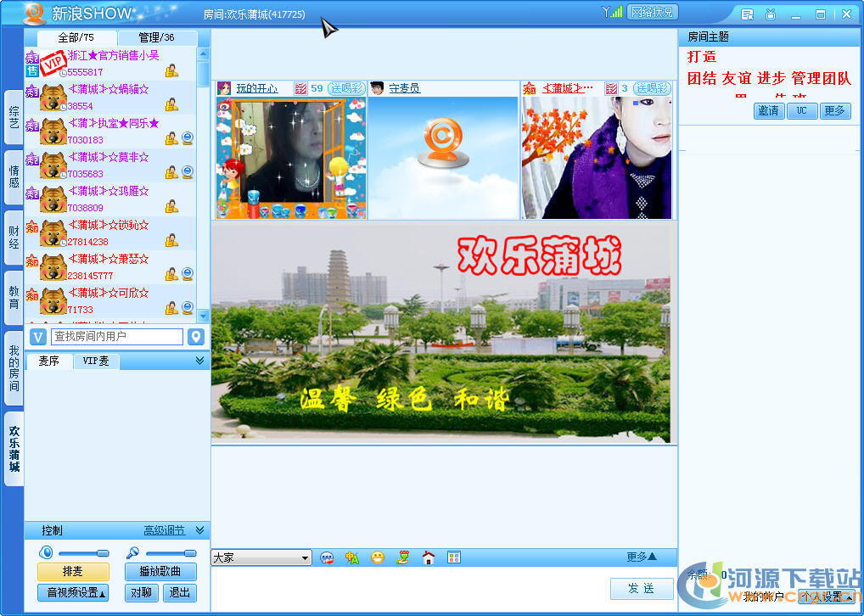Click the TV icon in the title bar

point(772,14)
